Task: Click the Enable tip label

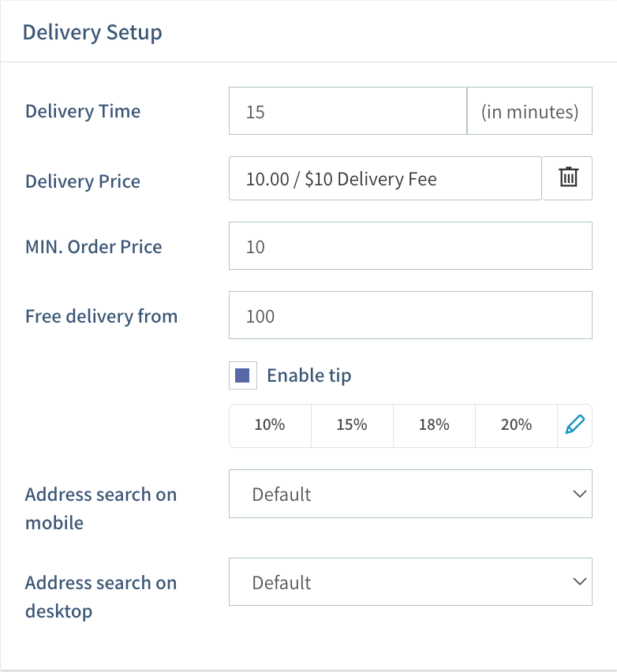Action: 309,375
